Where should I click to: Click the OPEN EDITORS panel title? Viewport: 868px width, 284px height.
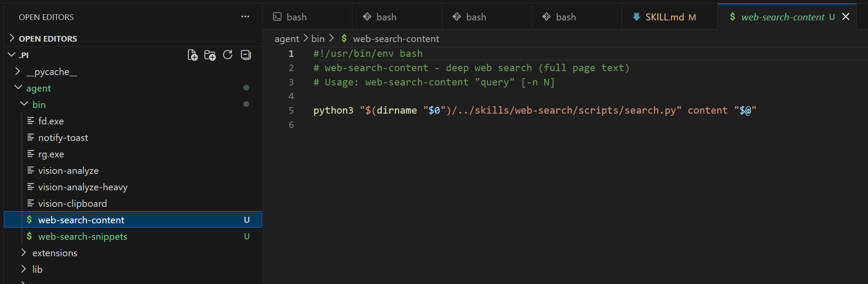[x=46, y=17]
